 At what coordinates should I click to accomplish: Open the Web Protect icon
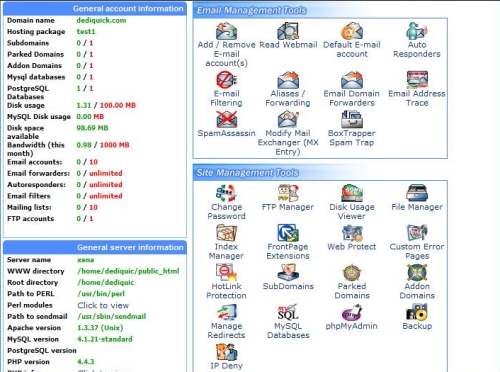point(352,233)
